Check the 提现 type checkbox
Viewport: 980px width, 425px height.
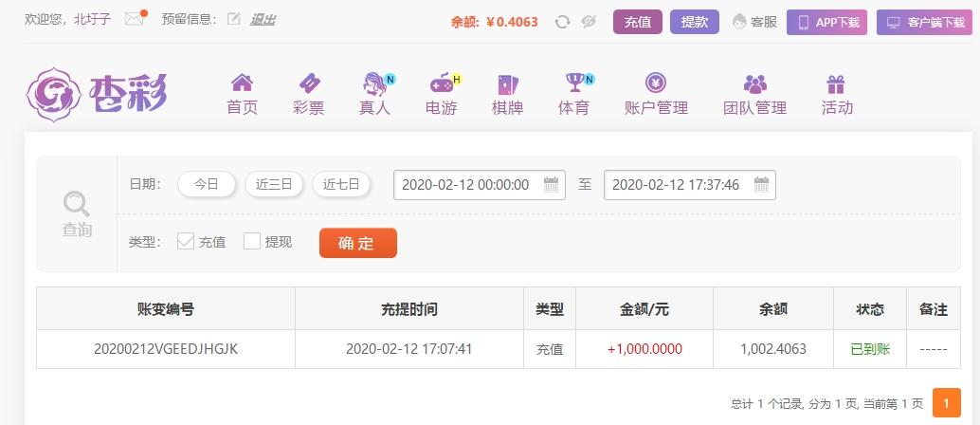pyautogui.click(x=252, y=242)
